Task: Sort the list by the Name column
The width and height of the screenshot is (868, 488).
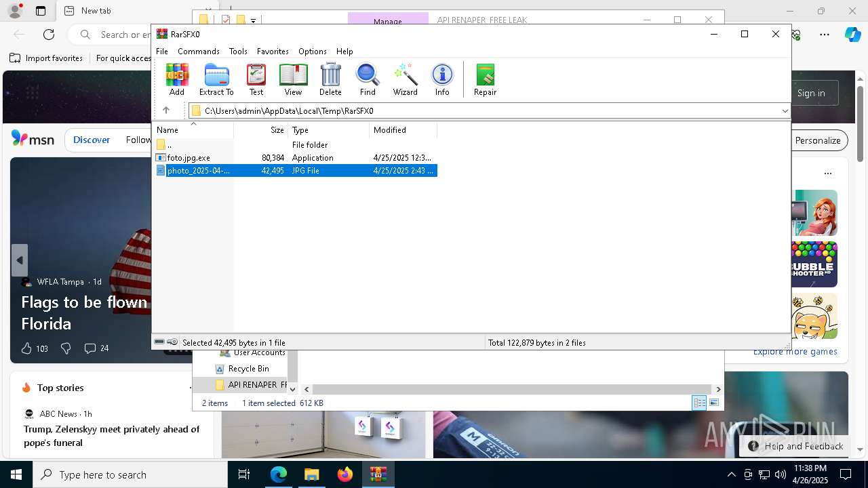Action: click(193, 129)
